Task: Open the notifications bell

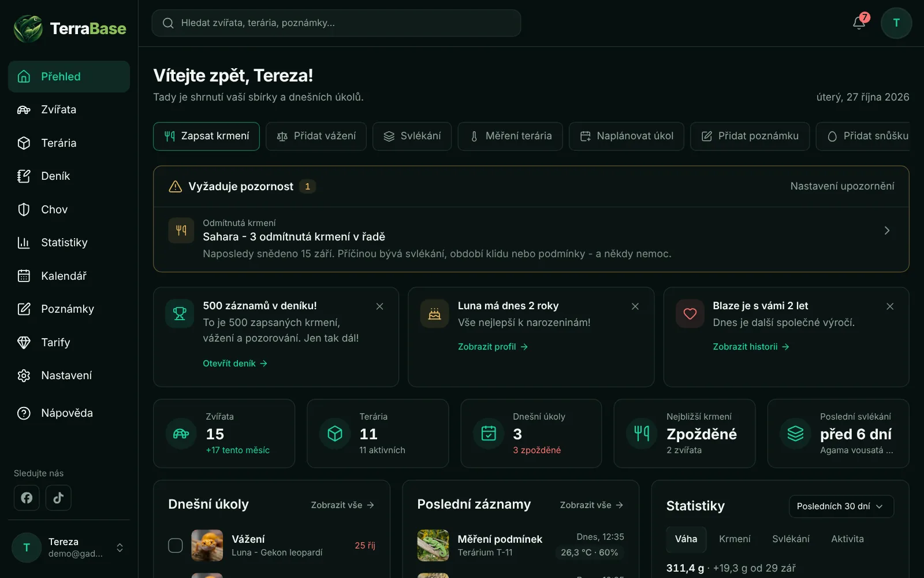Action: (x=859, y=23)
